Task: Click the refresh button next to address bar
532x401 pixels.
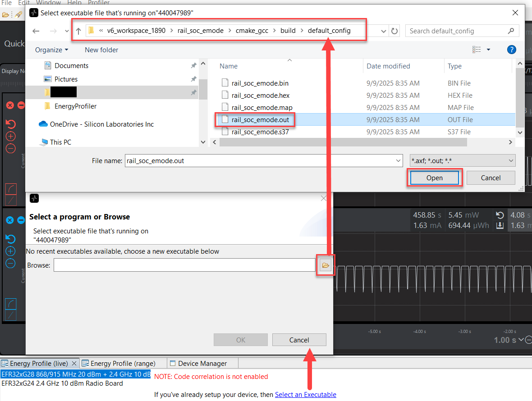Action: point(394,31)
